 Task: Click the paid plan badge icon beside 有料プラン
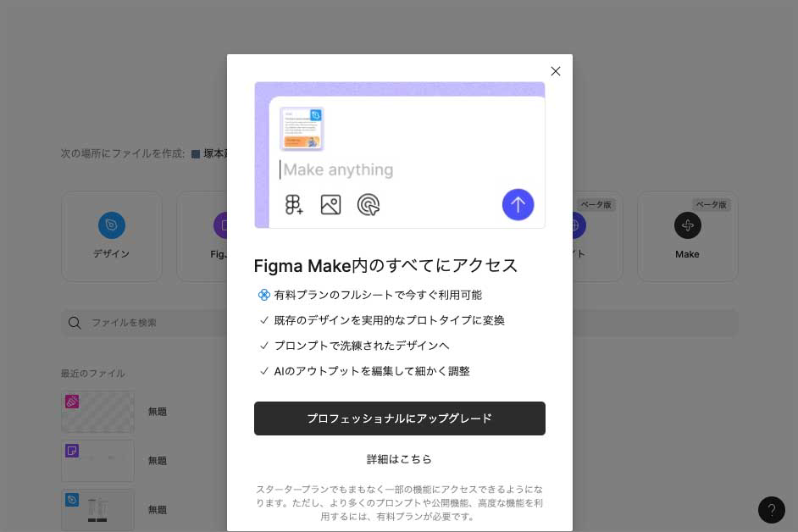pos(263,295)
